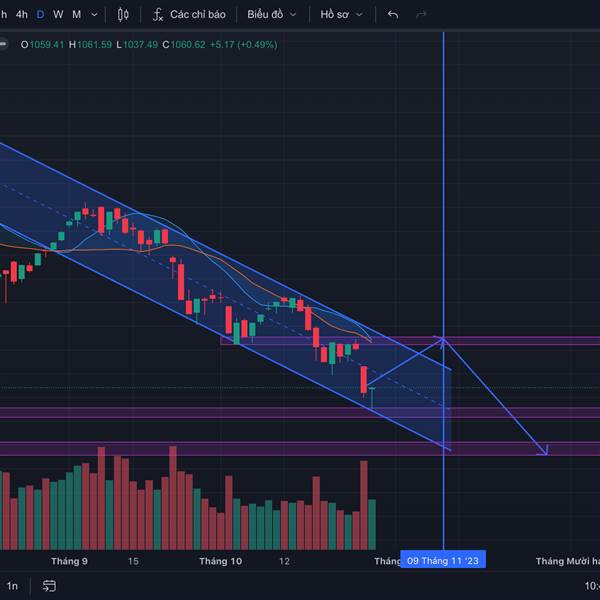Click the undo arrow icon
This screenshot has height=600, width=600.
coord(393,15)
